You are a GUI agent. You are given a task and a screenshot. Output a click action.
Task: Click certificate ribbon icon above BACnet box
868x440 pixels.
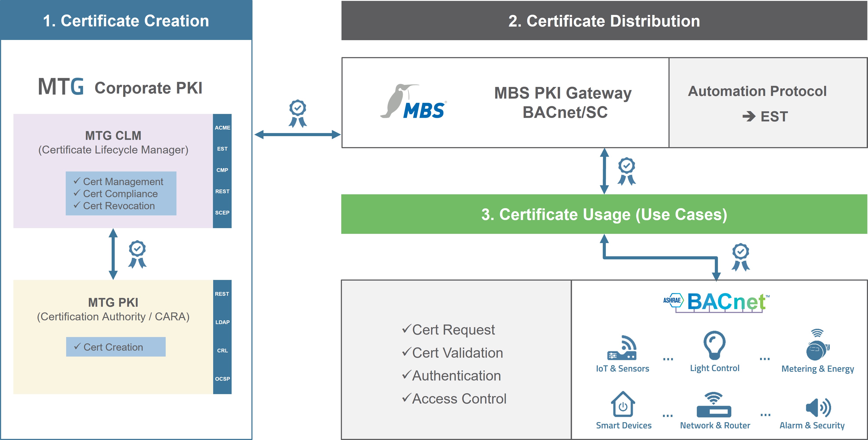[x=741, y=257]
